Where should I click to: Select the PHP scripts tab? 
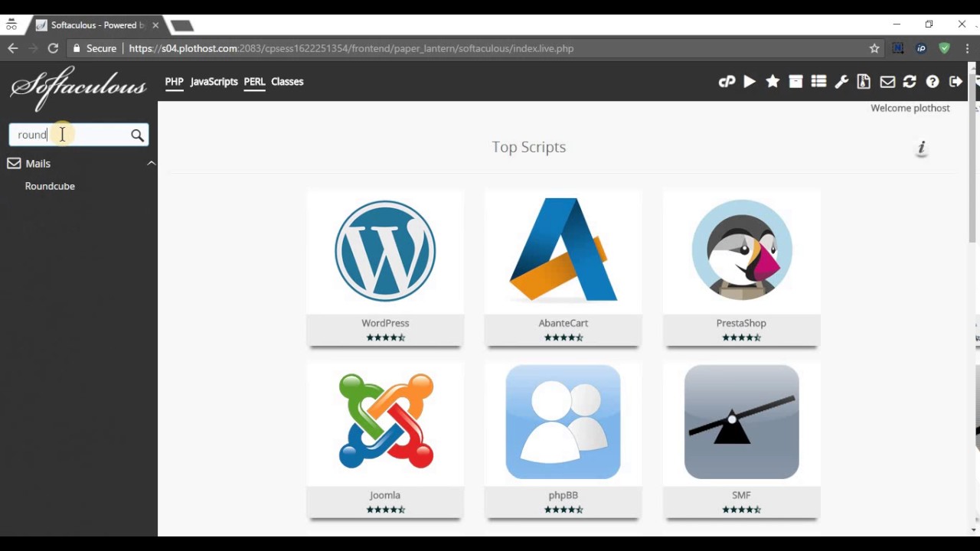coord(175,82)
